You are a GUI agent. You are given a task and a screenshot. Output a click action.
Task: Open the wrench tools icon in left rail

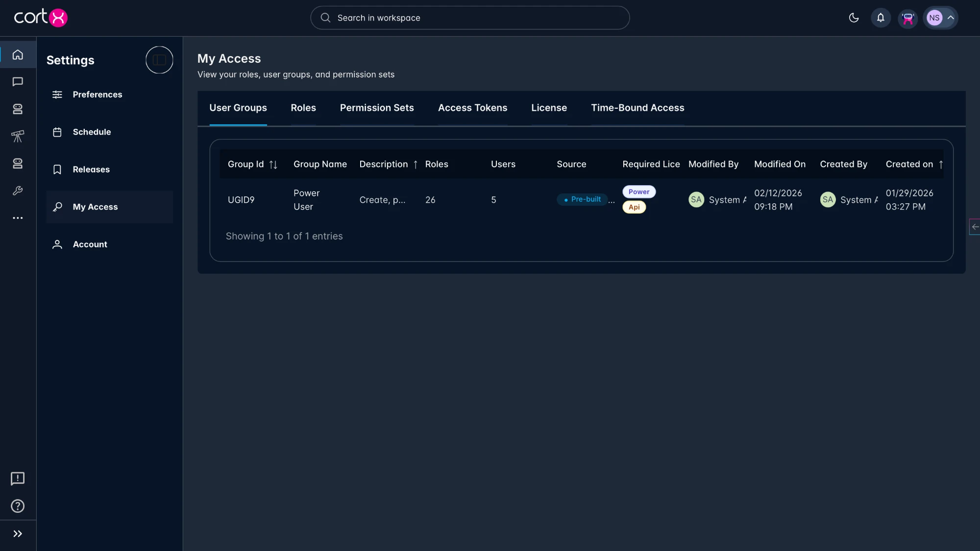click(18, 191)
